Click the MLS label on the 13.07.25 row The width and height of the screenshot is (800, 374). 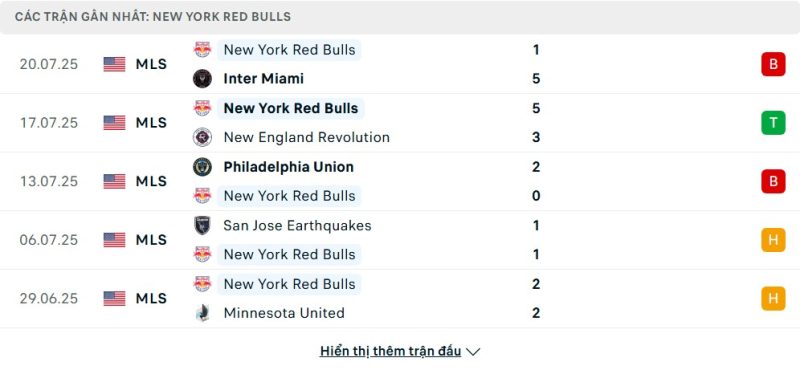[x=151, y=181]
